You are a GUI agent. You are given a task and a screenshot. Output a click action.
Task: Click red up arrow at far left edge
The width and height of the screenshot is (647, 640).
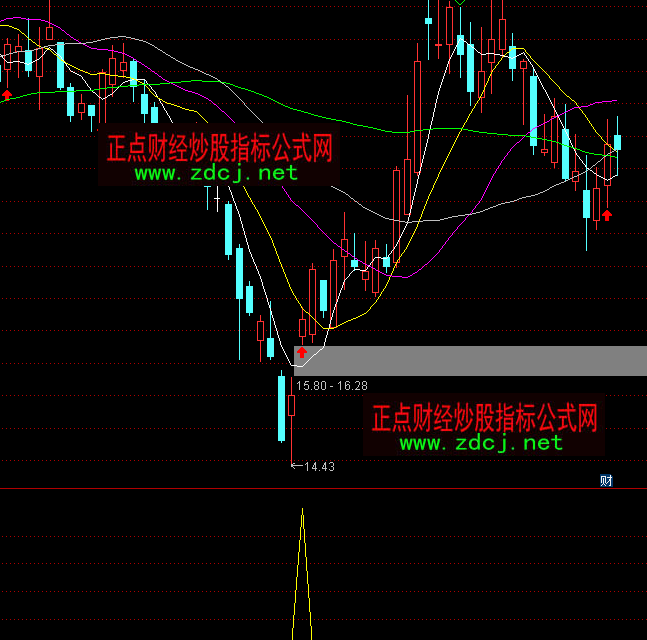pos(8,94)
